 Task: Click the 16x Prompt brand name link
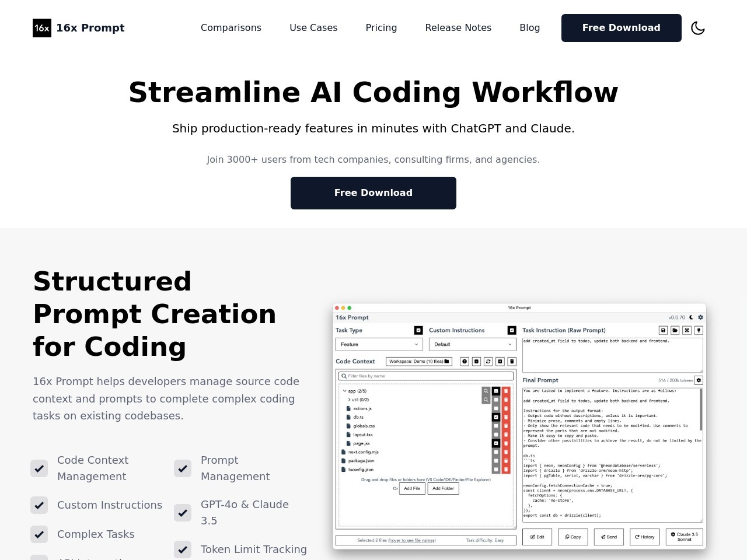pos(90,28)
